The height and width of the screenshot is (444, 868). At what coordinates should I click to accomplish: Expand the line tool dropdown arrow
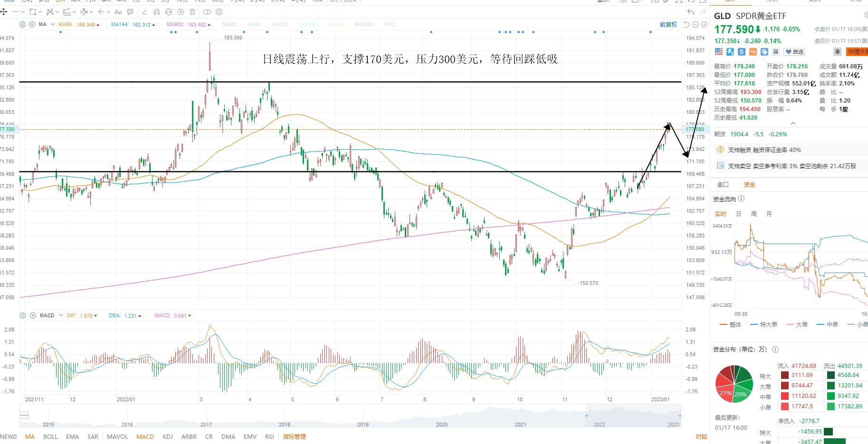(x=23, y=12)
